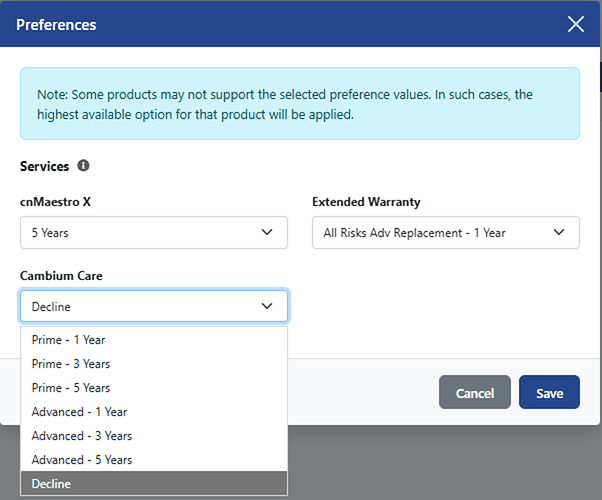
Task: Select the highlighted Decline option in the list
Action: pyautogui.click(x=52, y=484)
